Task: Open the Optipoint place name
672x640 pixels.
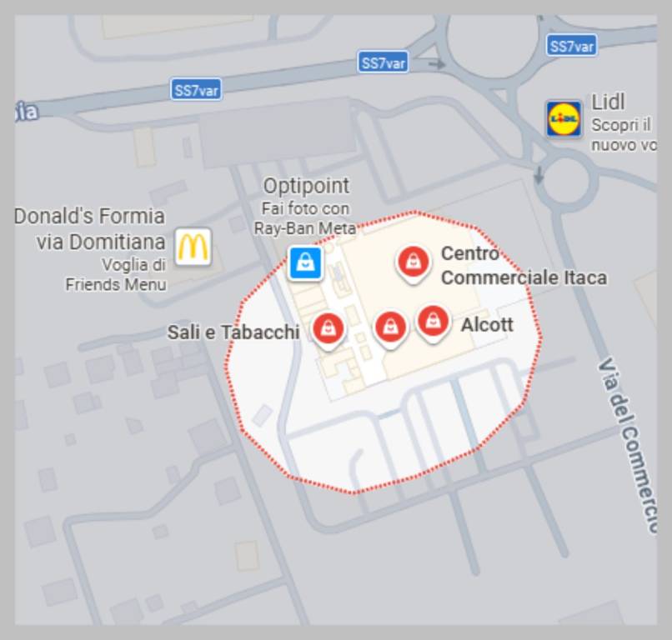Action: pos(306,186)
